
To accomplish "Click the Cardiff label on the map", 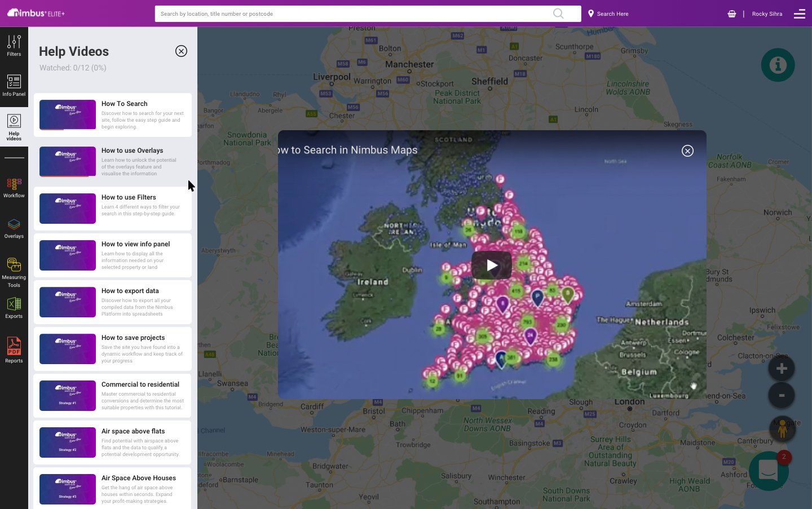I will pyautogui.click(x=312, y=406).
